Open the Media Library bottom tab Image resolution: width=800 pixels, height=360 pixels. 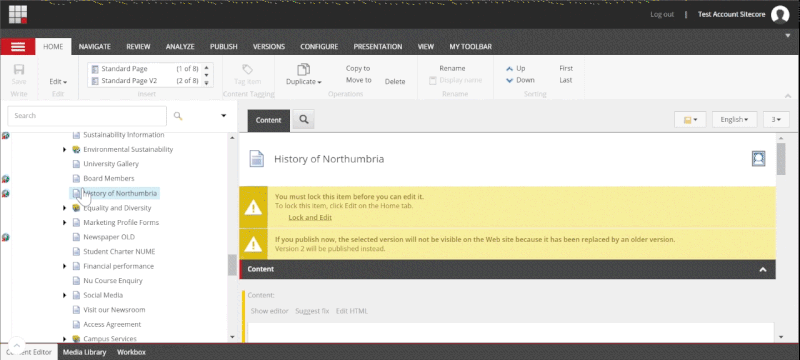tap(84, 352)
